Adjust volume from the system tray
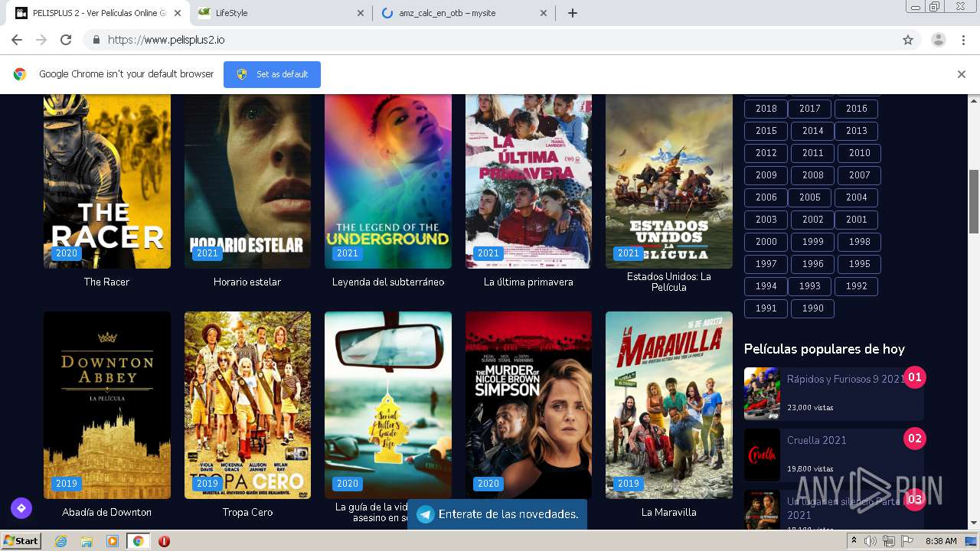The image size is (980, 551). (871, 541)
